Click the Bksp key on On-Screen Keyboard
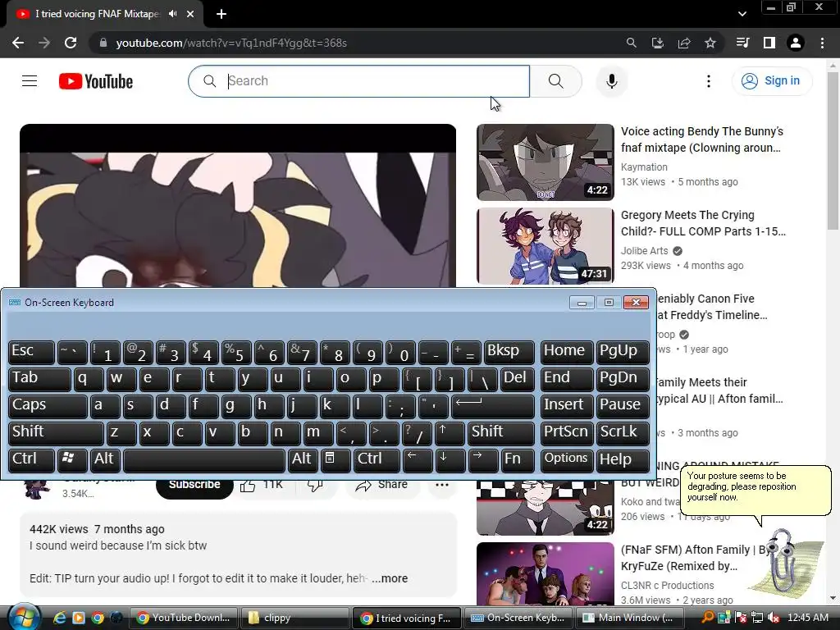Screen dimensions: 840x630 [509, 351]
